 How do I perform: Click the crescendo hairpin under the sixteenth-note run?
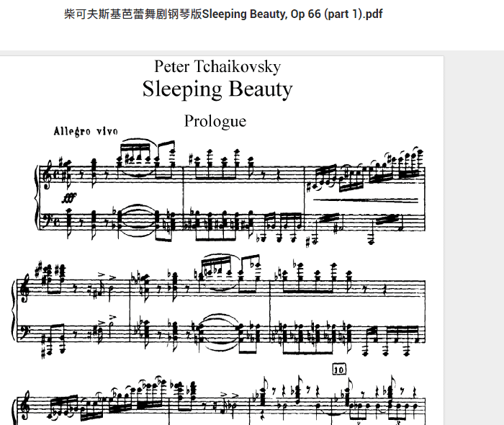[365, 201]
